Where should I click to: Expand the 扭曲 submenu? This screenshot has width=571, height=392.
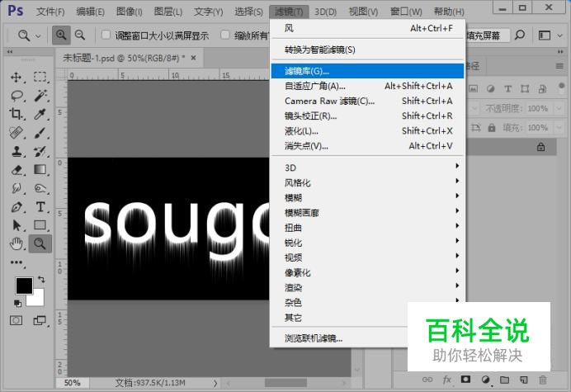click(x=368, y=228)
